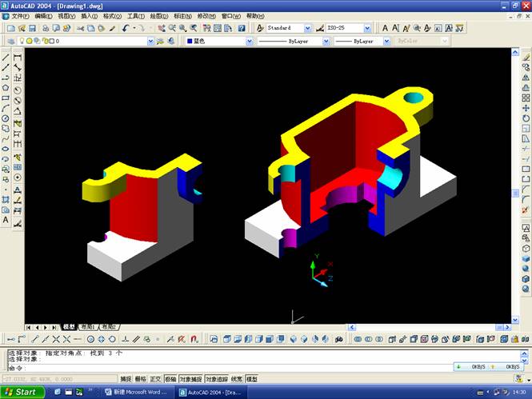Toggle 对象捕捉 (Object Snap) status button
The image size is (532, 399).
tap(190, 378)
